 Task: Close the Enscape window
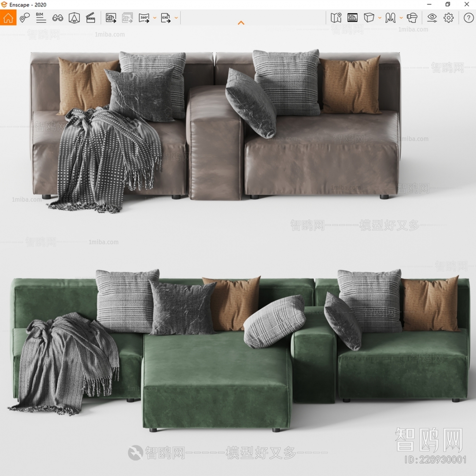click(466, 4)
